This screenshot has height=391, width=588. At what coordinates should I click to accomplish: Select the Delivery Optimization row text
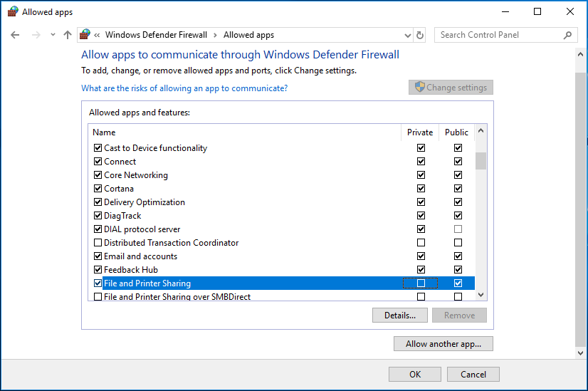[x=145, y=202]
